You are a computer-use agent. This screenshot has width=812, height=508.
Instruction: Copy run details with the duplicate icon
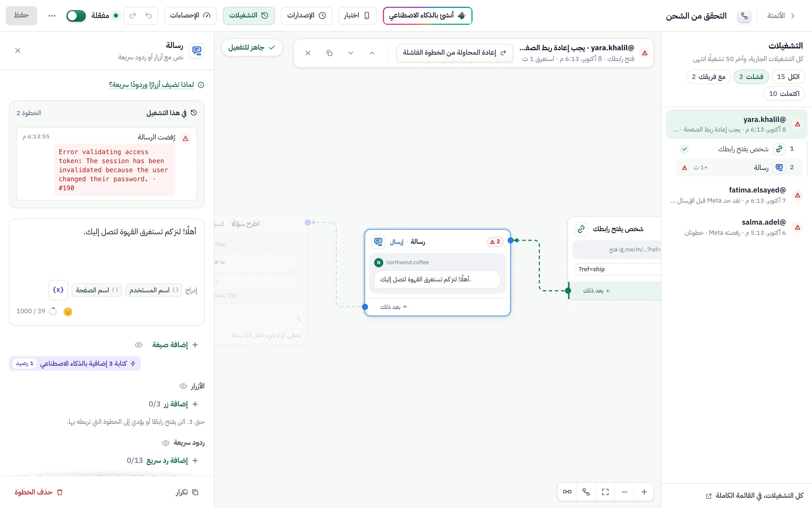(x=330, y=53)
